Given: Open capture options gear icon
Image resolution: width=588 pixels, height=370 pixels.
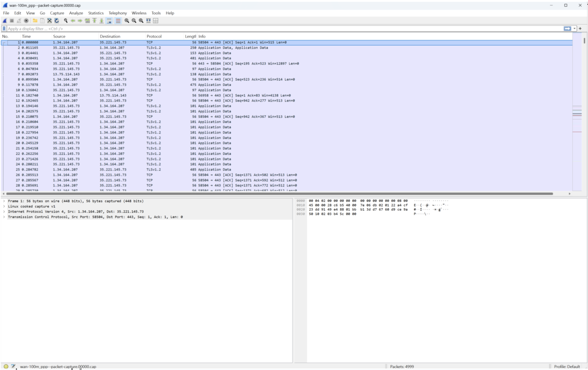Looking at the screenshot, I should pyautogui.click(x=26, y=21).
